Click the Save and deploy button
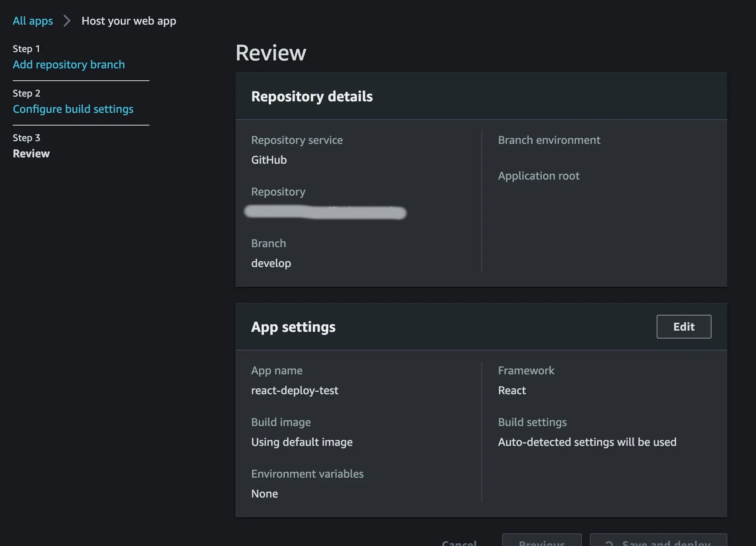 click(666, 541)
